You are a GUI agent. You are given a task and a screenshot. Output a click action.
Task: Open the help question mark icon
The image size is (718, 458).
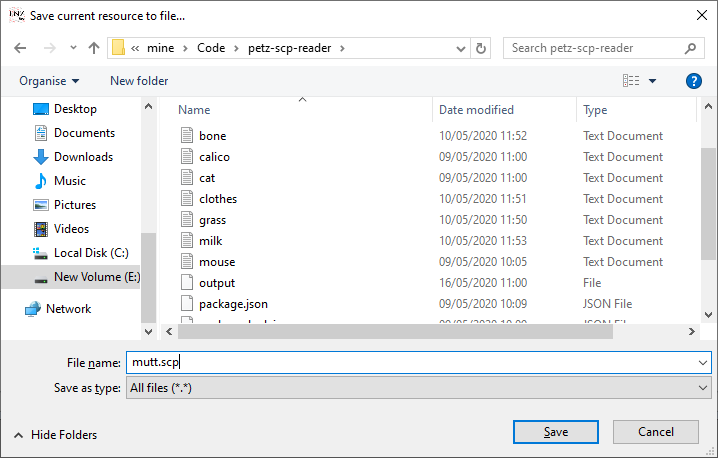tap(693, 81)
